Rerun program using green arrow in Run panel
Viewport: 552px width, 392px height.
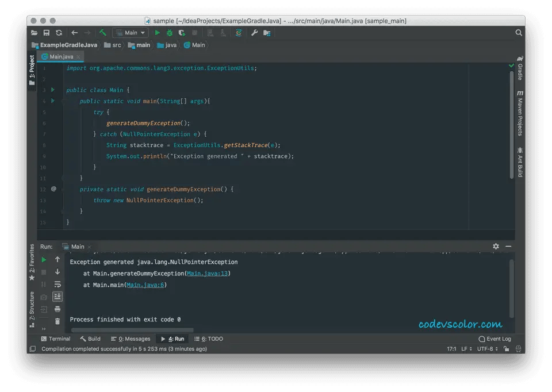(x=43, y=259)
